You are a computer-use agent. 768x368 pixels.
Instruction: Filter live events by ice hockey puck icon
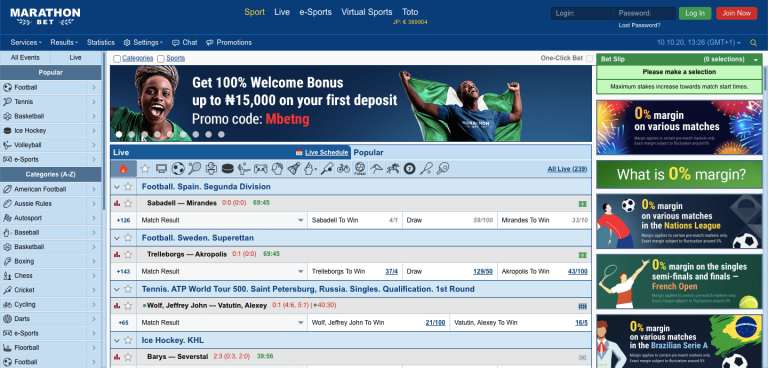click(x=228, y=169)
